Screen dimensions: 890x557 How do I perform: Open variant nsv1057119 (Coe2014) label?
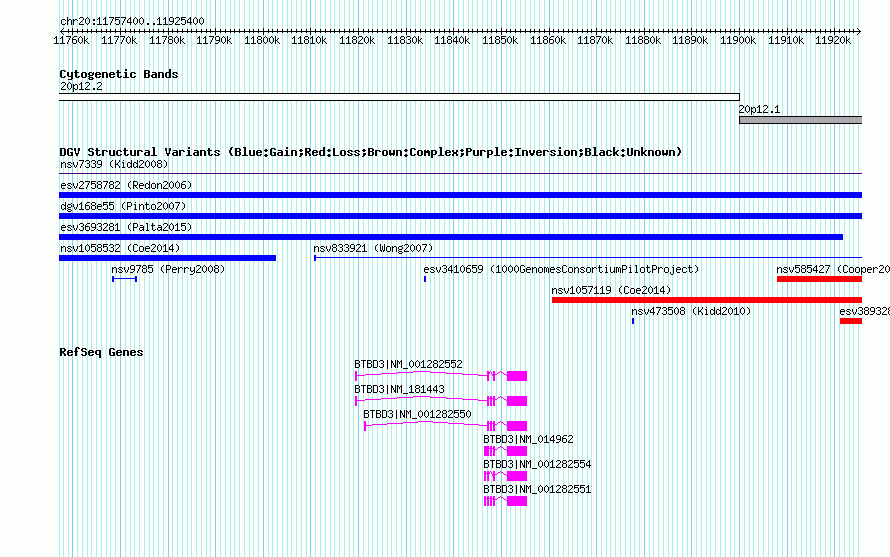coord(611,290)
